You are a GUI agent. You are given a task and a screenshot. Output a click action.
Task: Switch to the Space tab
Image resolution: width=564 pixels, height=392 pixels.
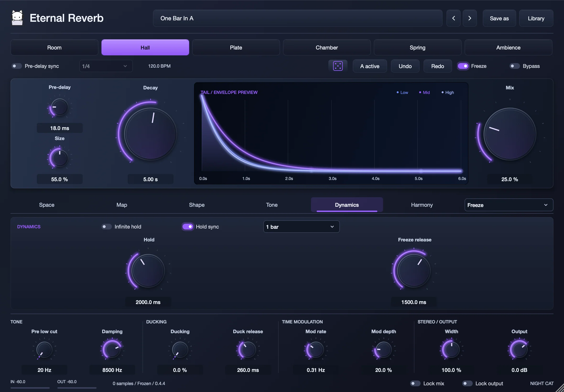coord(47,205)
